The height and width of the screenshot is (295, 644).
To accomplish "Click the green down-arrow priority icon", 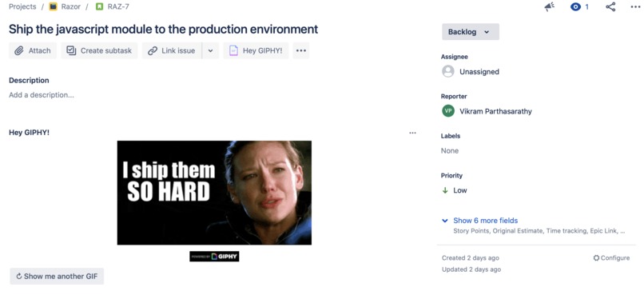I will (445, 190).
